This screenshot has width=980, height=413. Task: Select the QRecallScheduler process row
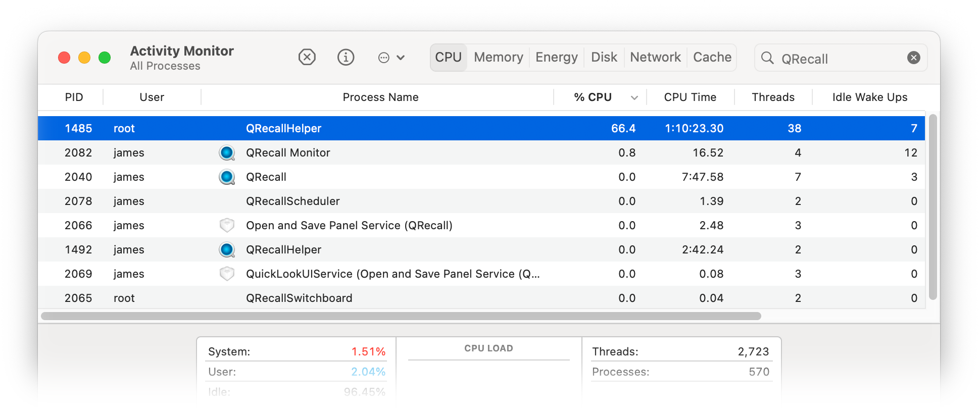[x=481, y=201]
